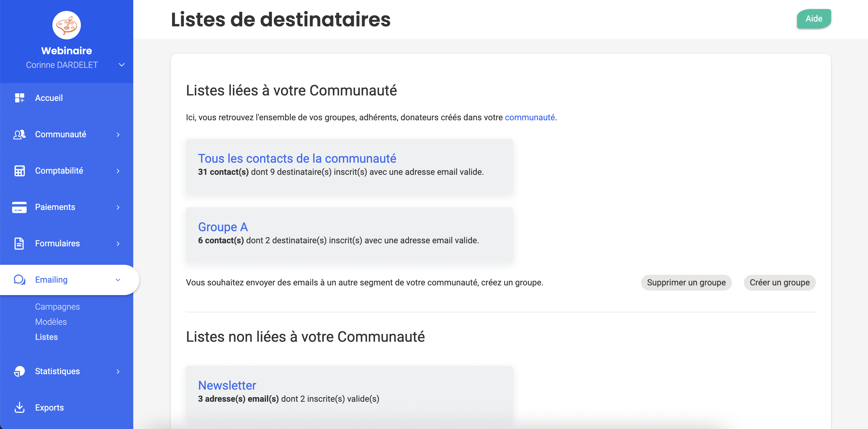This screenshot has width=868, height=429.
Task: Click the Aide button
Action: pos(813,19)
